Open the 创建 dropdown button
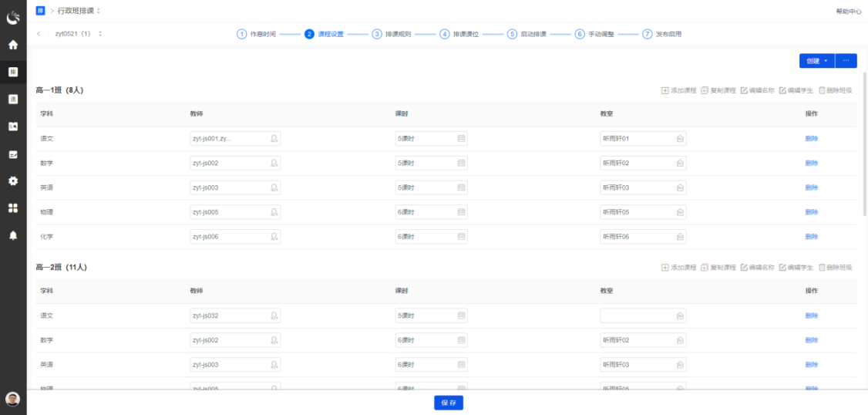Viewport: 868px width, 415px height. [816, 61]
